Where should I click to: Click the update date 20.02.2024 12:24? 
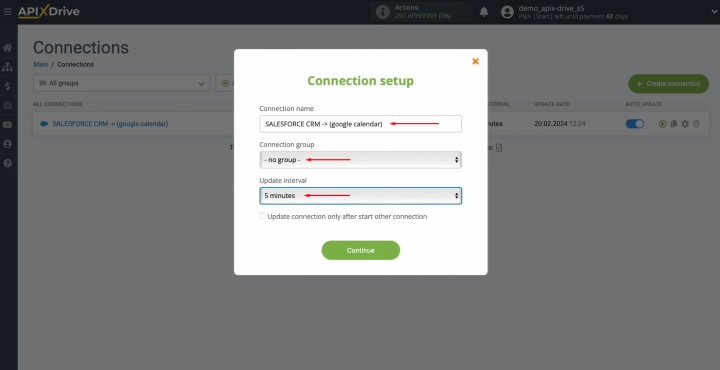[559, 124]
